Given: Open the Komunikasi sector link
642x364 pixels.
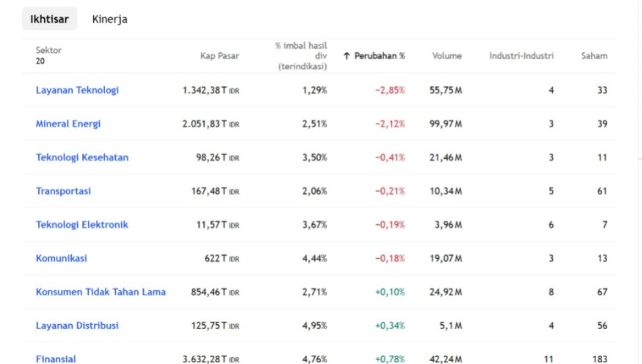Looking at the screenshot, I should click(x=61, y=258).
